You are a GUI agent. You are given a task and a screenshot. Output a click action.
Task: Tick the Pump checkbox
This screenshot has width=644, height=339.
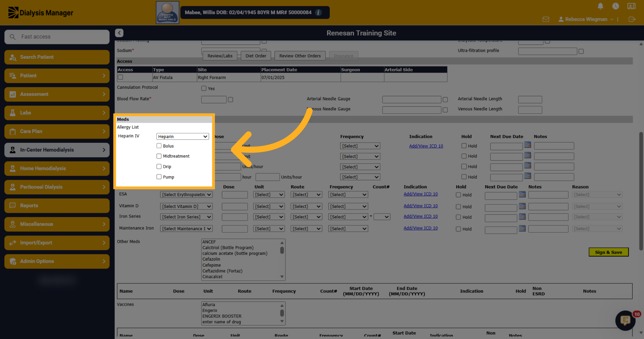(x=159, y=176)
